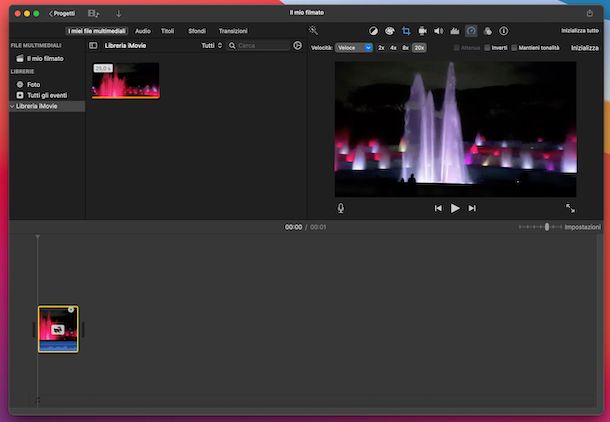Open browser settings circle icon
The width and height of the screenshot is (610, 422).
[298, 46]
